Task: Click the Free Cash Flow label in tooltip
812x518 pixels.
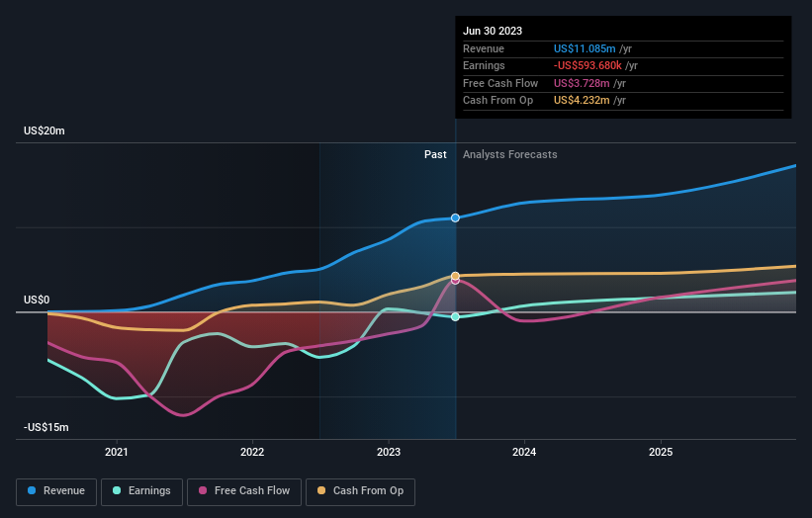Action: click(500, 83)
